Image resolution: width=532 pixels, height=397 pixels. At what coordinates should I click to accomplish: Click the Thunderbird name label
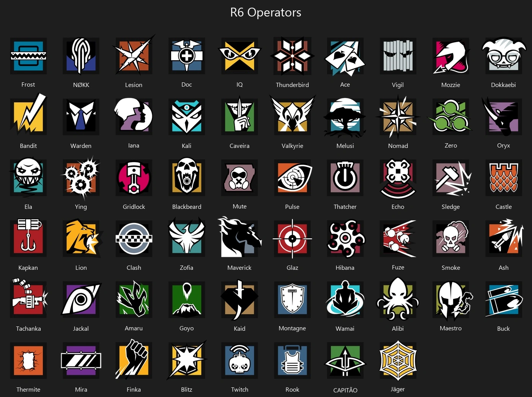pyautogui.click(x=292, y=85)
